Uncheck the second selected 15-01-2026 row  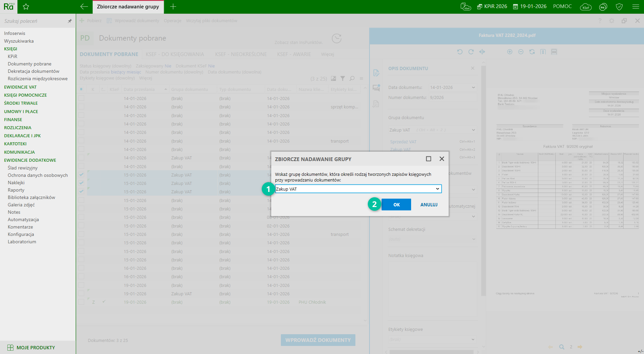[82, 183]
